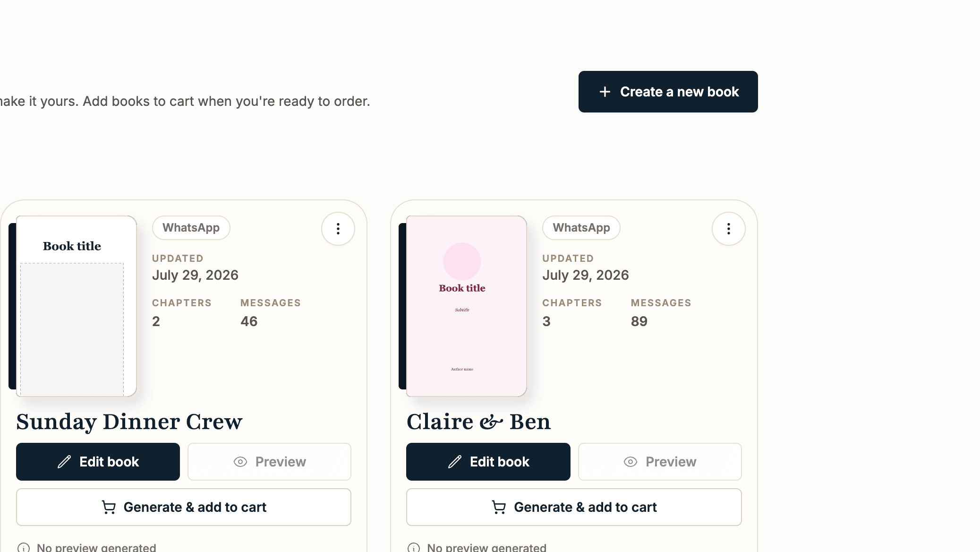Open the Sunday Dinner Crew three-dot menu

[338, 229]
